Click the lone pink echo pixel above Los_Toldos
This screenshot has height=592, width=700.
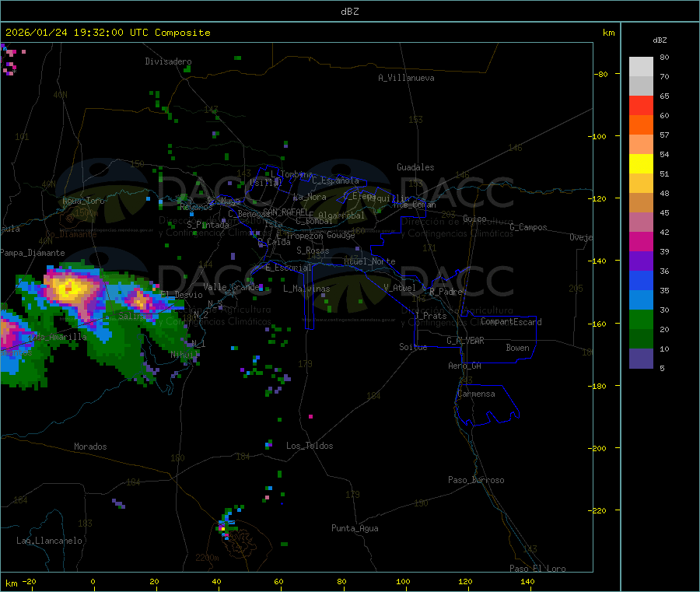point(310,416)
